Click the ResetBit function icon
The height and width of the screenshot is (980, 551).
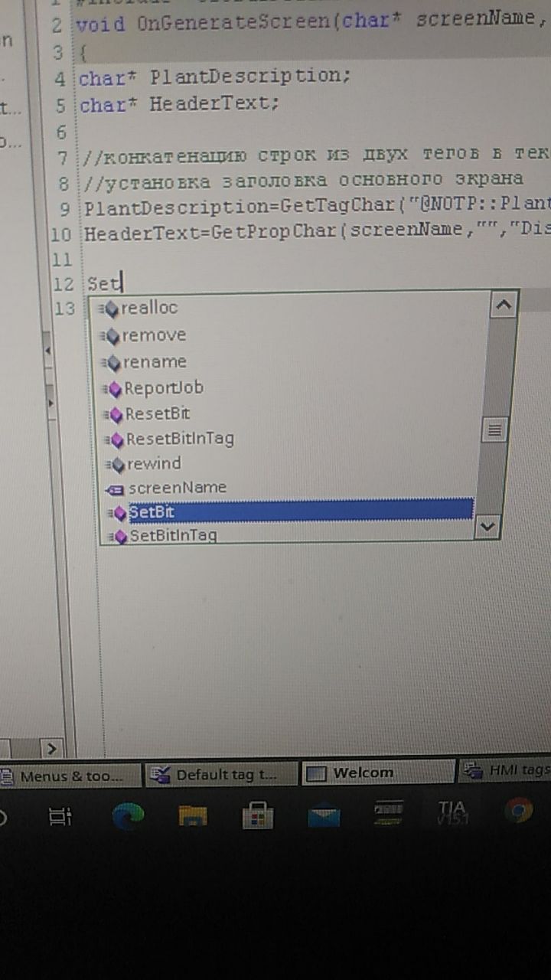pyautogui.click(x=115, y=415)
